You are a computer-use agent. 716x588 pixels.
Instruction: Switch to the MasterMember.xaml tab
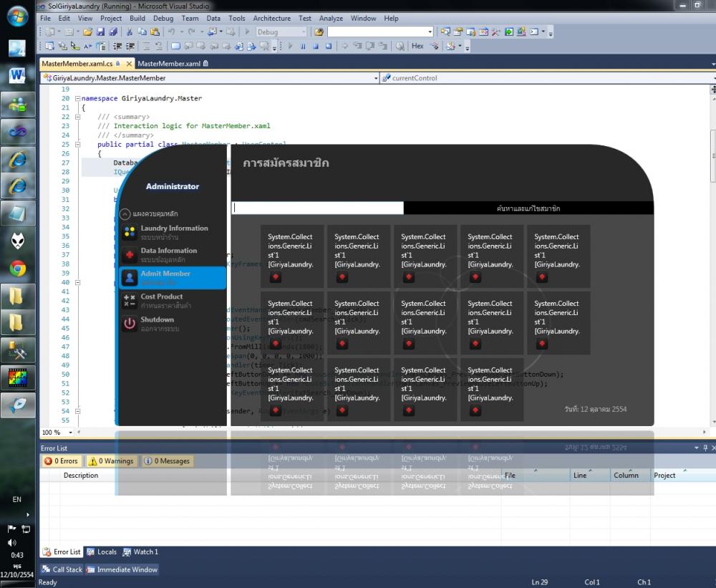pos(169,64)
